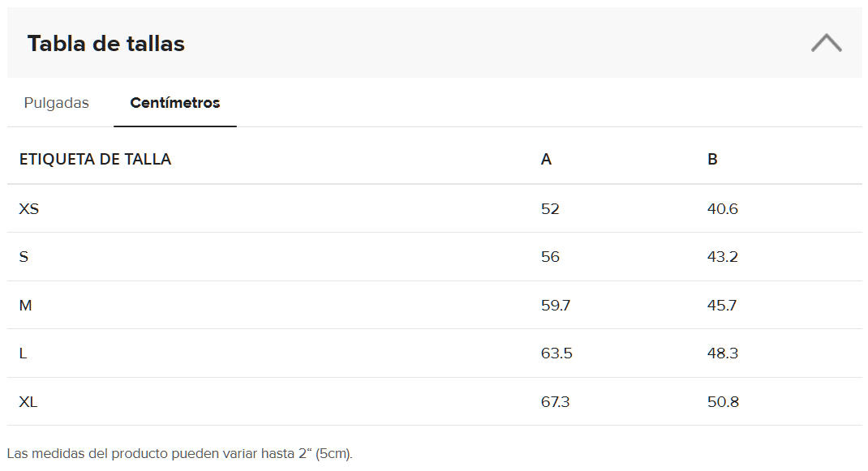This screenshot has height=471, width=868.
Task: Click the 50.8 value in XL row
Action: [723, 402]
